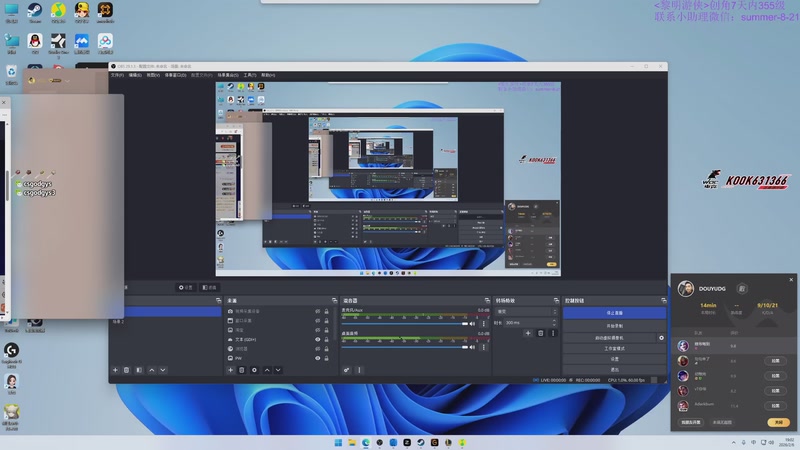Pop out the 来源 sources dock
The width and height of the screenshot is (800, 450).
tap(335, 301)
